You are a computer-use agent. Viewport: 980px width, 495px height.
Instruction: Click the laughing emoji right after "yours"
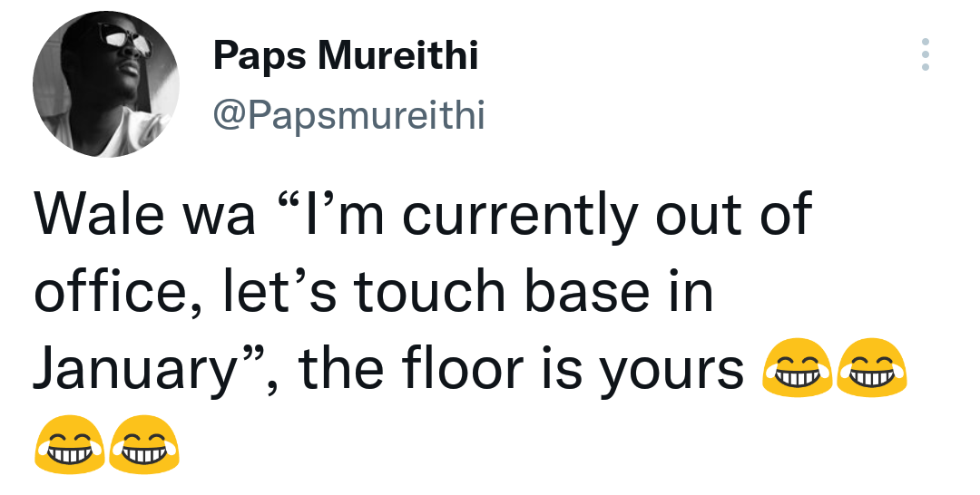click(x=797, y=368)
